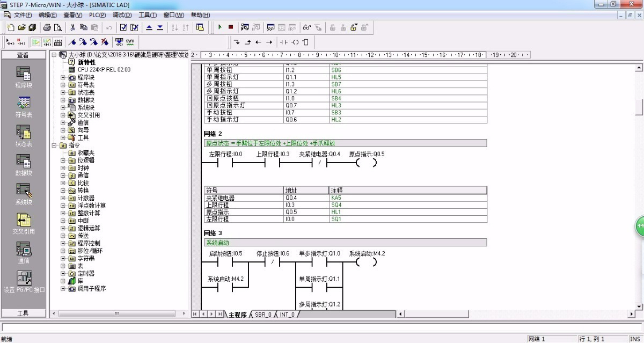Click the 查看 bar header button
Viewport: 644px width, 343px height.
pos(24,55)
